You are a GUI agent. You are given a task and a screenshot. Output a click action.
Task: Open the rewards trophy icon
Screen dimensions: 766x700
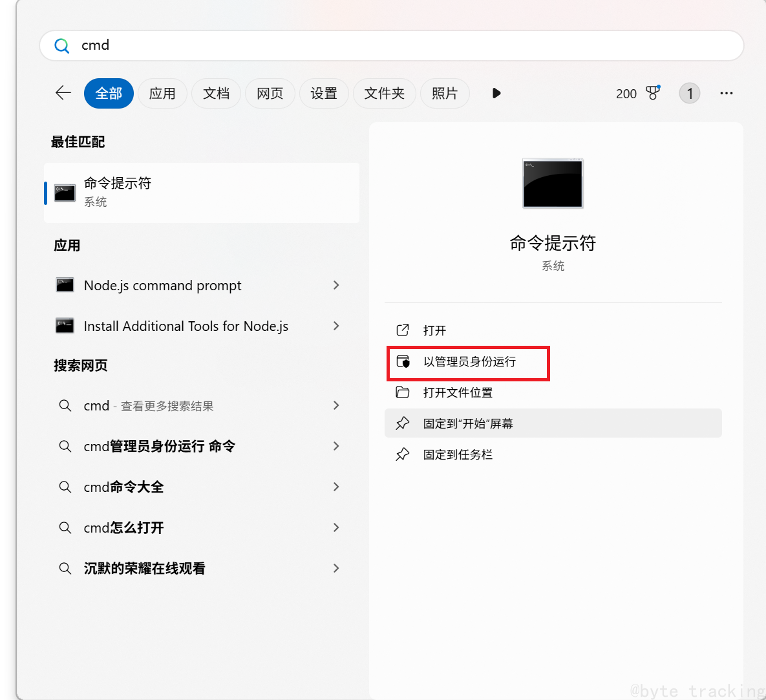(653, 92)
